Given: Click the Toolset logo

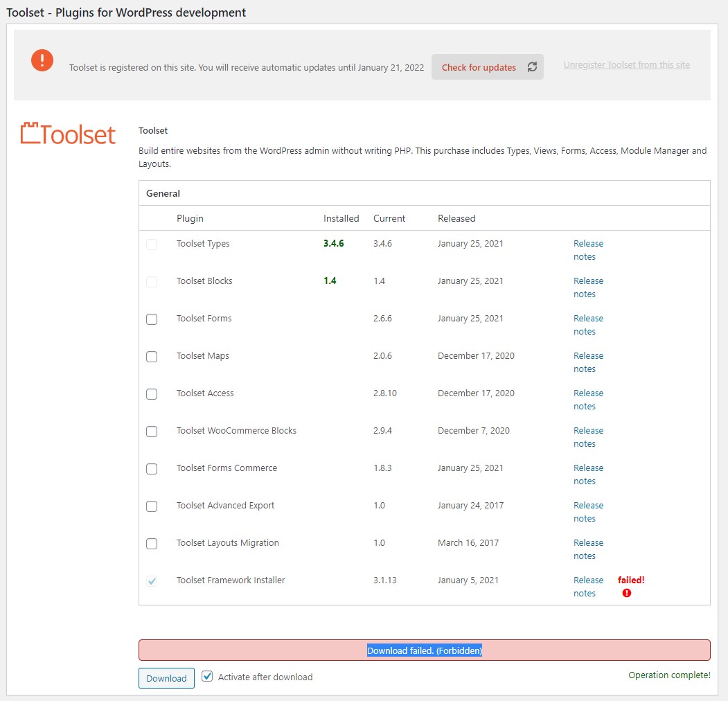Looking at the screenshot, I should click(68, 134).
